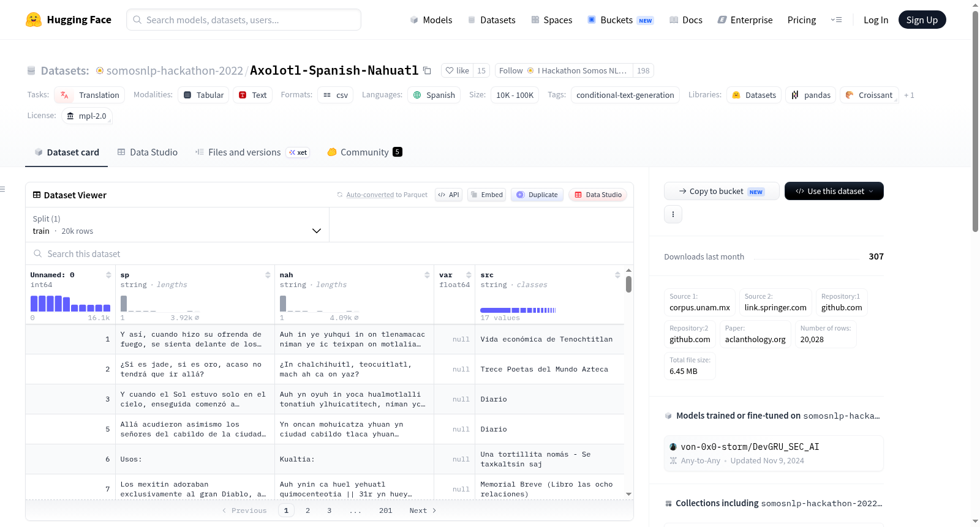Go to Models in the top navigation

pos(431,20)
